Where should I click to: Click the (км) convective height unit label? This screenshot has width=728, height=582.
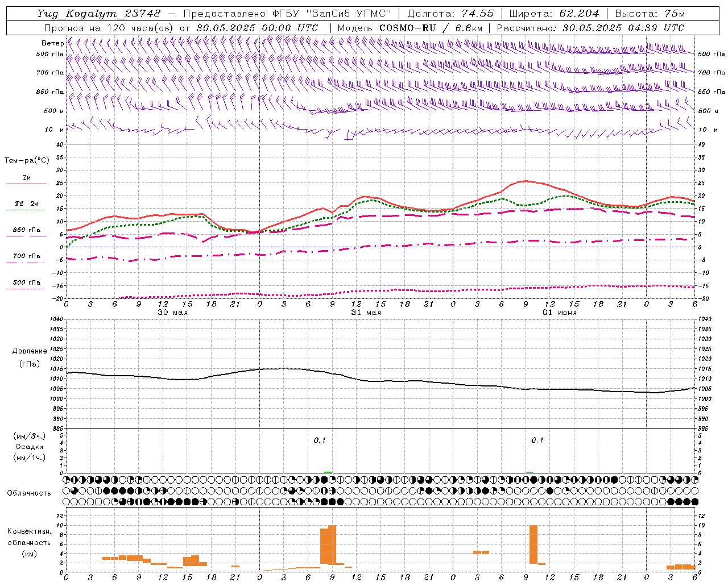pos(30,554)
